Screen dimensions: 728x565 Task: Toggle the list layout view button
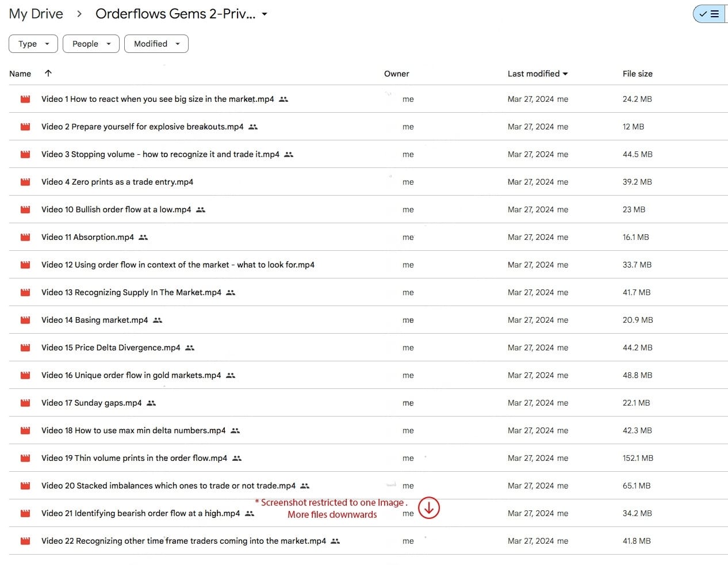[710, 14]
